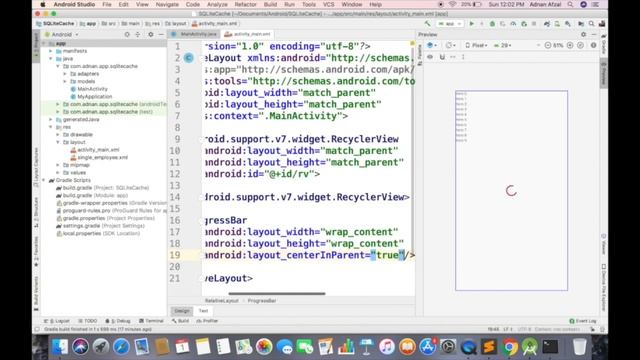The image size is (640, 360).
Task: Expand the manifests folder
Action: [51, 51]
